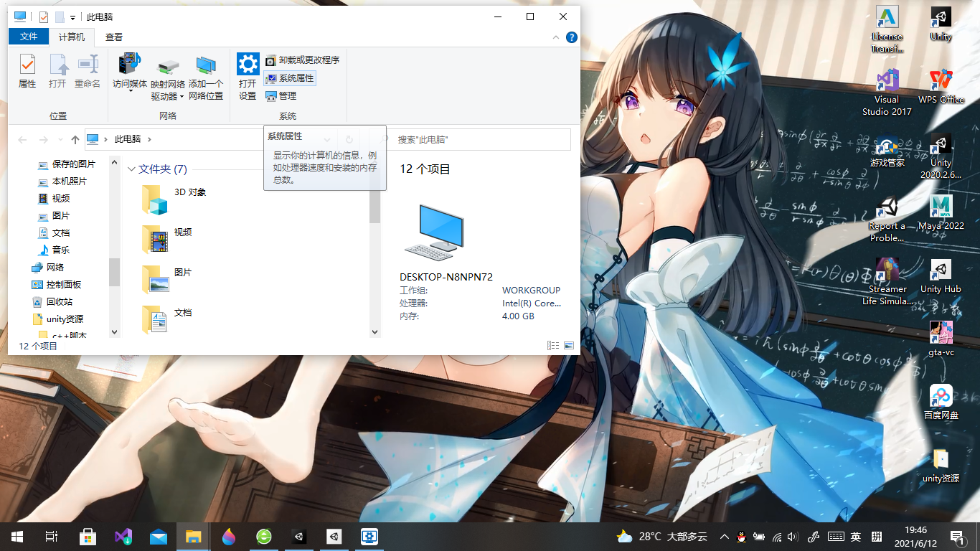This screenshot has width=980, height=551.
Task: Open the 游戏管家 desktop shortcut
Action: pyautogui.click(x=887, y=150)
